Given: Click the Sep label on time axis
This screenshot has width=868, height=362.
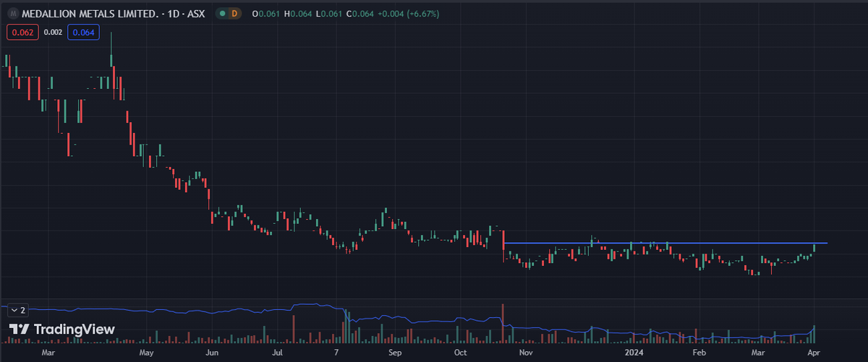Looking at the screenshot, I should (394, 353).
